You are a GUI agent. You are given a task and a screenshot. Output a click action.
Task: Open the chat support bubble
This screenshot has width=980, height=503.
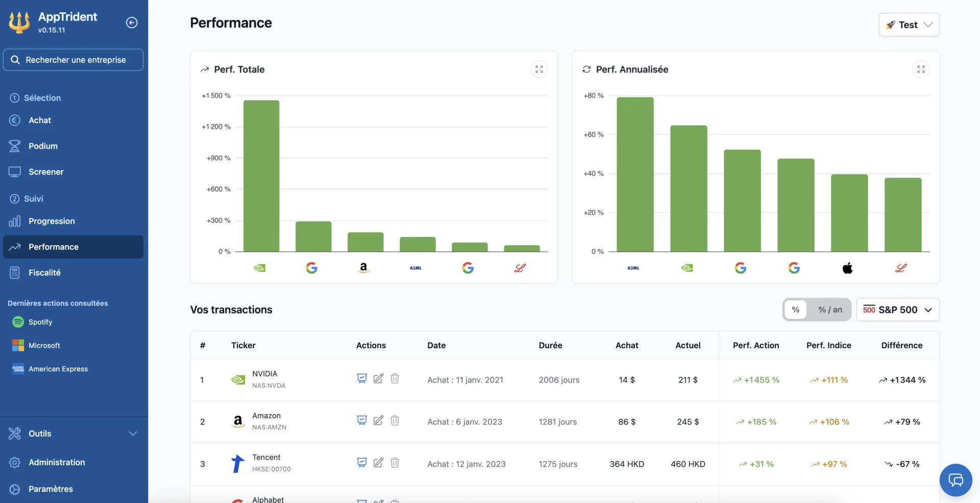955,480
